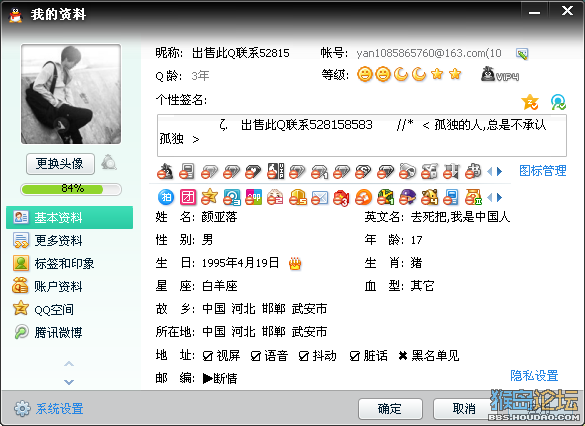
Task: Click the ☑视屏 entry in the address line
Action: pyautogui.click(x=221, y=356)
